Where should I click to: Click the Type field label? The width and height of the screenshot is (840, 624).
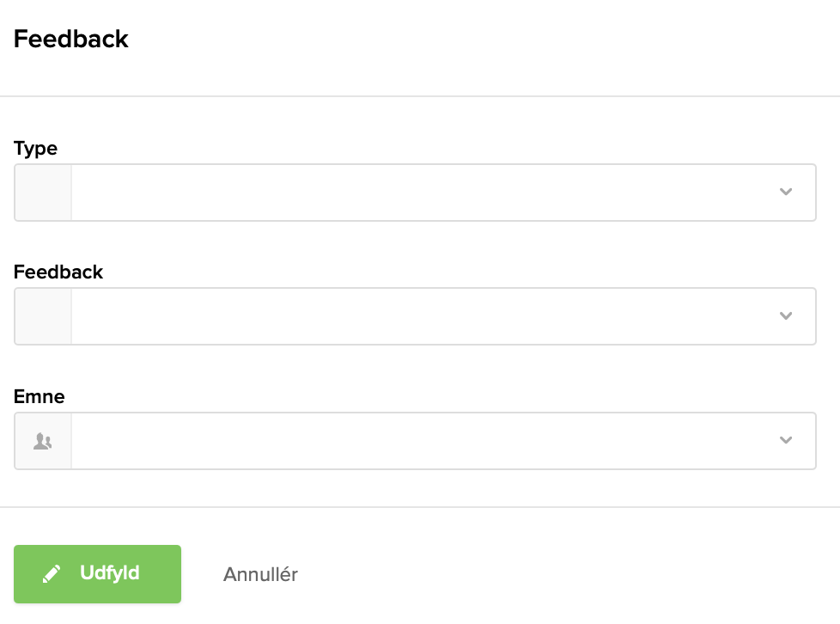[x=35, y=149]
